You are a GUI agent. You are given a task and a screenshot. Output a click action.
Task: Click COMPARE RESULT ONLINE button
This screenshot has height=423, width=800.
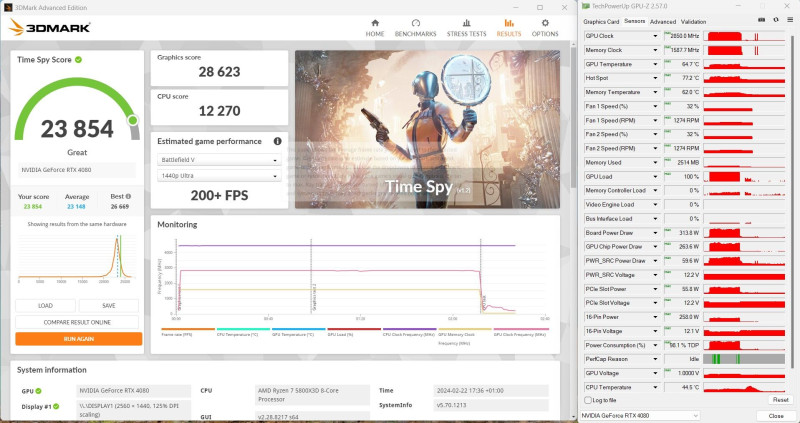[x=77, y=322]
